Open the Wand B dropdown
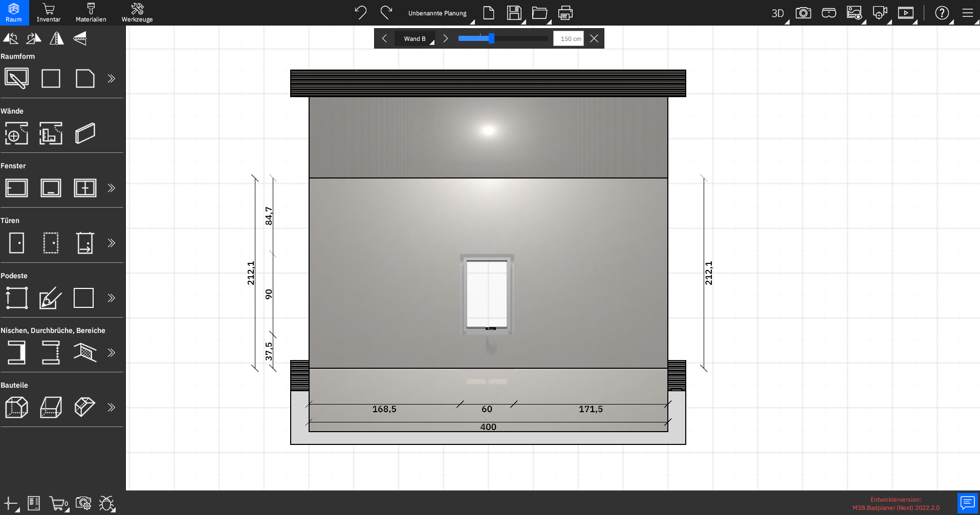Screen dimensions: 980x515 pyautogui.click(x=415, y=38)
